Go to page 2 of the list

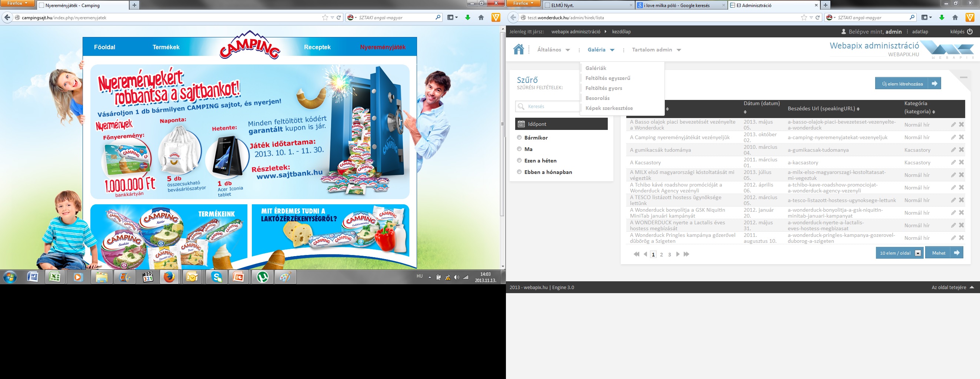tap(661, 254)
